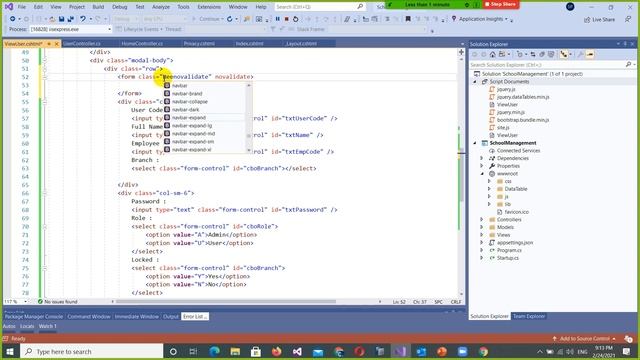Screen dimensions: 640x360
Task: Open the Error List tab
Action: (x=195, y=316)
